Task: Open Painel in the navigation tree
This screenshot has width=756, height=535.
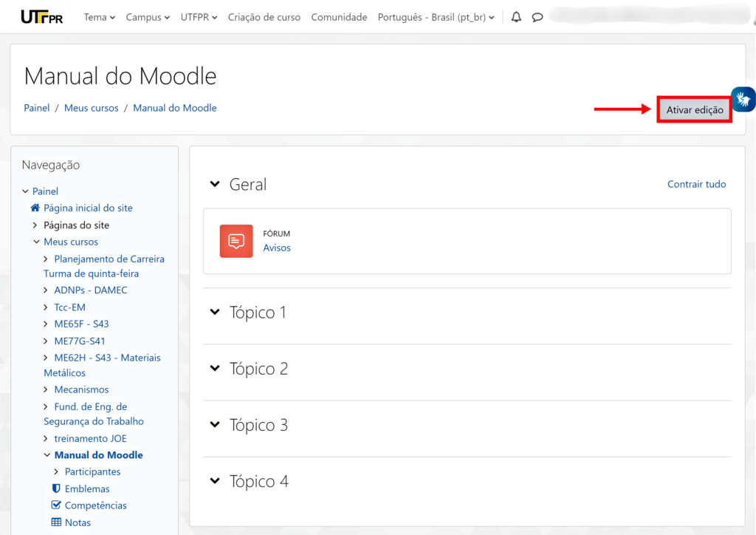Action: pos(45,191)
